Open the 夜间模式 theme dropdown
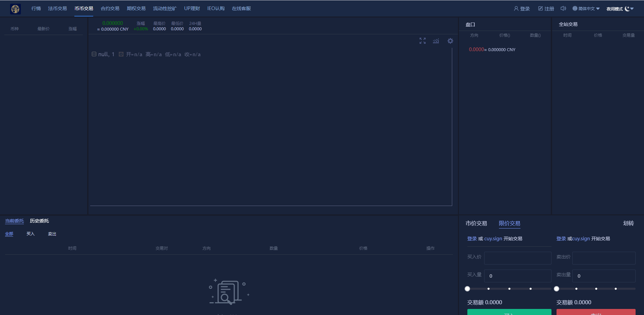644x315 pixels. coord(620,9)
